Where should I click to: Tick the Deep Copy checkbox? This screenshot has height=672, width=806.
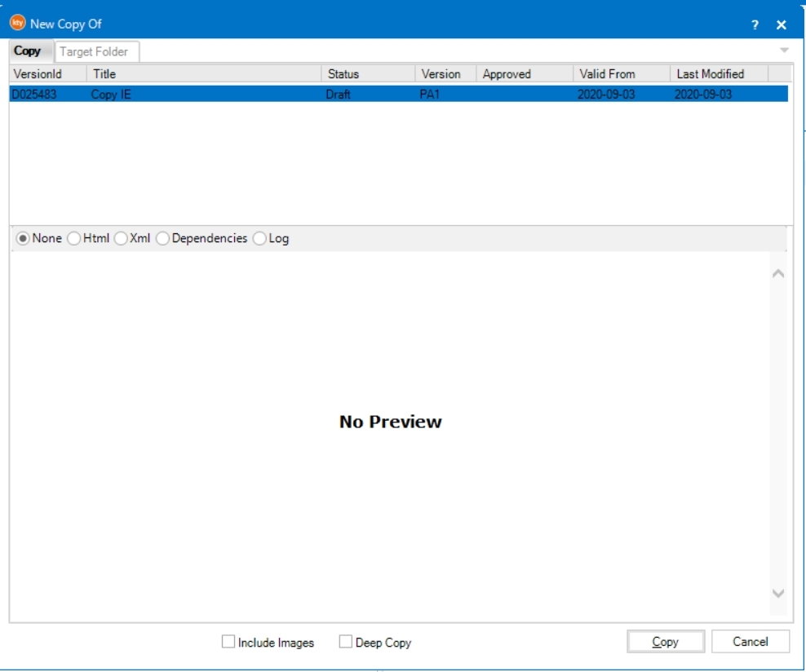[x=346, y=643]
